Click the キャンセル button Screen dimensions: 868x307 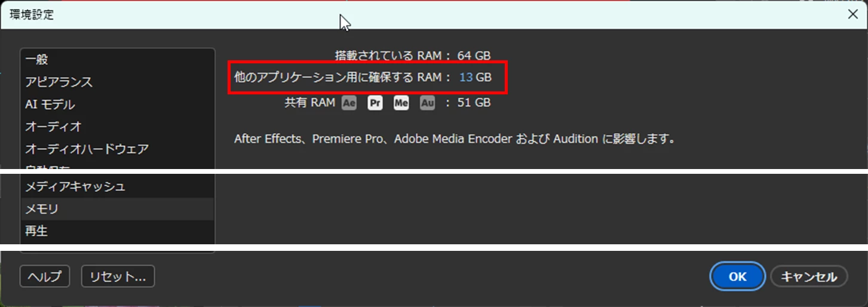click(809, 277)
